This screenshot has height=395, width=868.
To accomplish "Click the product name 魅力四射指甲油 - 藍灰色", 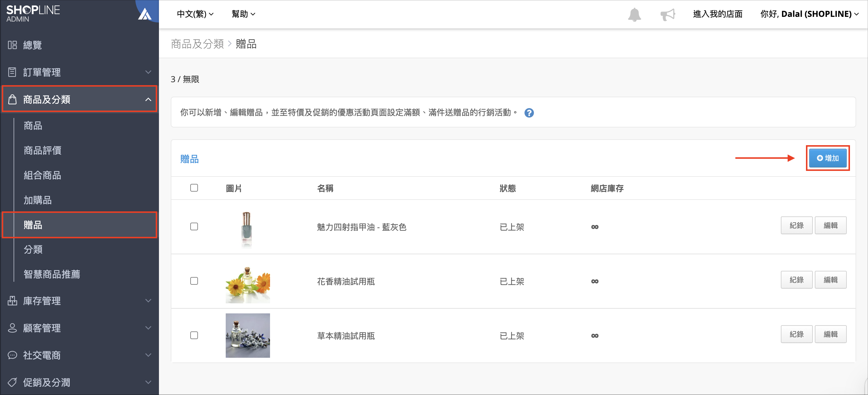I will tap(362, 227).
